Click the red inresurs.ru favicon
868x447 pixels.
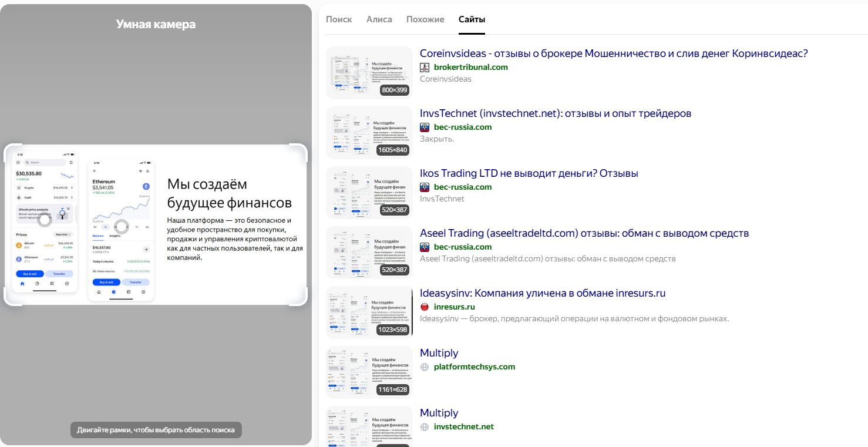pyautogui.click(x=425, y=307)
